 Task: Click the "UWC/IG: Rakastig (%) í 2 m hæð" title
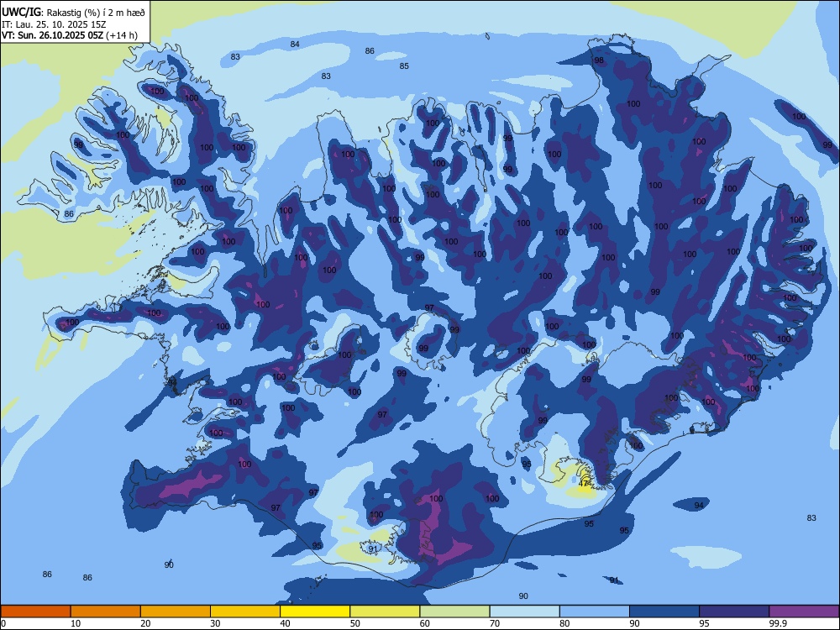pos(73,13)
